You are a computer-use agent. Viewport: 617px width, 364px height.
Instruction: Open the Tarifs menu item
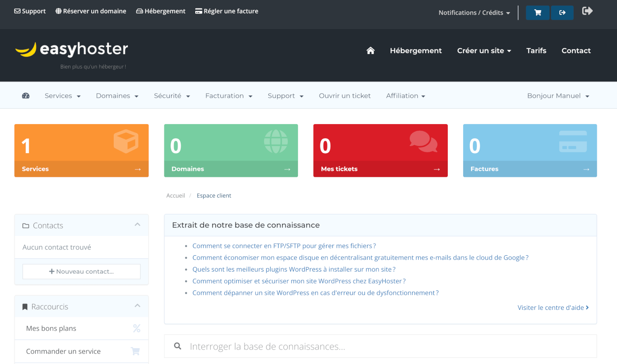pos(536,50)
